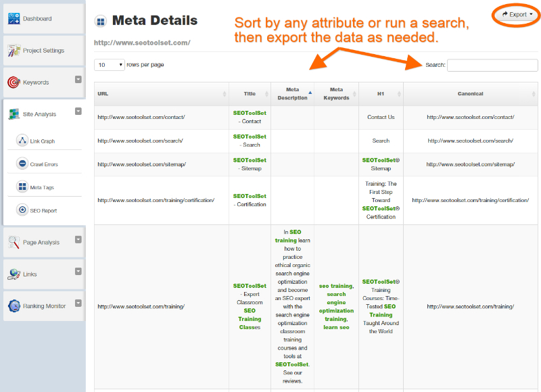Select the 'Search' H1 cell
The height and width of the screenshot is (392, 541).
pos(381,141)
